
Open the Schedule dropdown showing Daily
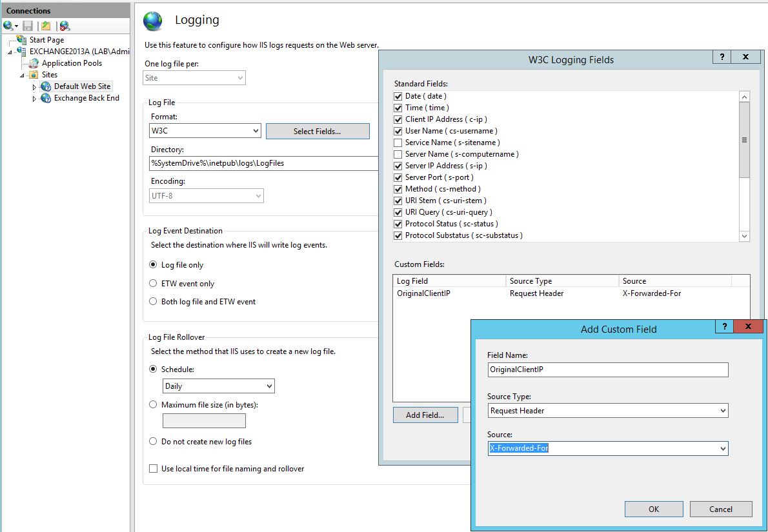point(269,386)
